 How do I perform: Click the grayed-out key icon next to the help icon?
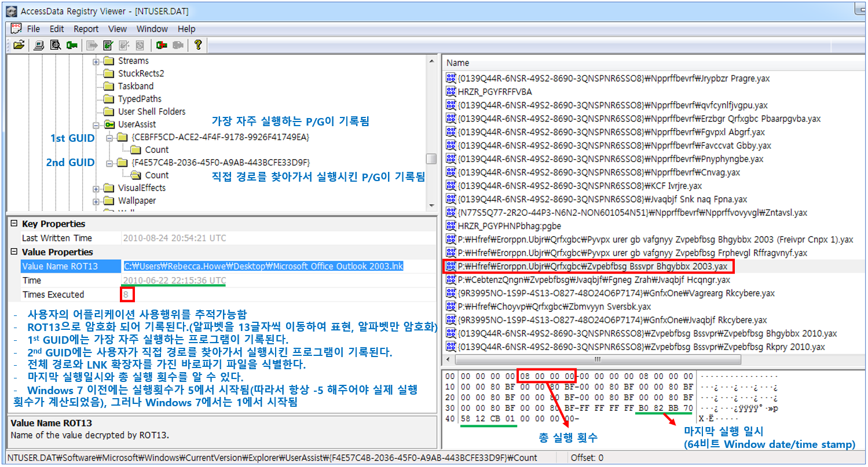[x=178, y=45]
